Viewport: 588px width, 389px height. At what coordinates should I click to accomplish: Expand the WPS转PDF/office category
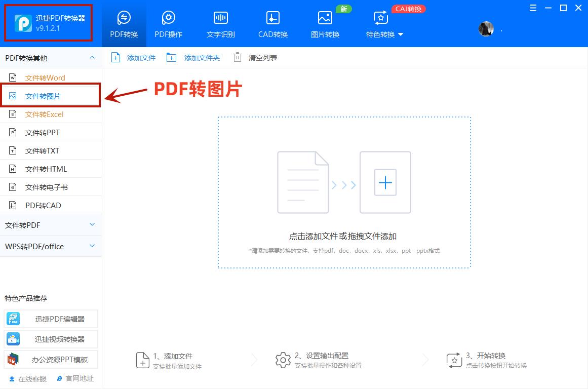coord(51,247)
